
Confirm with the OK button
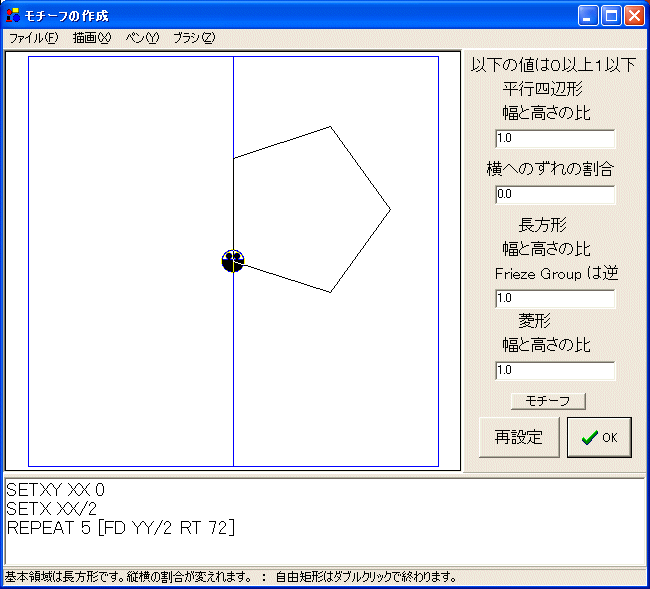point(599,437)
